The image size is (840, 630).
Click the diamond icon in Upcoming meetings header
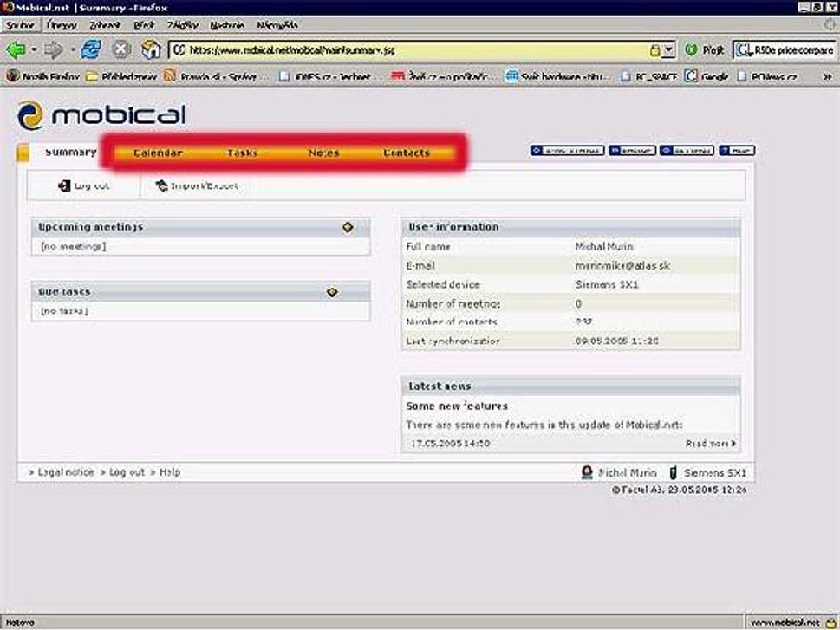348,227
